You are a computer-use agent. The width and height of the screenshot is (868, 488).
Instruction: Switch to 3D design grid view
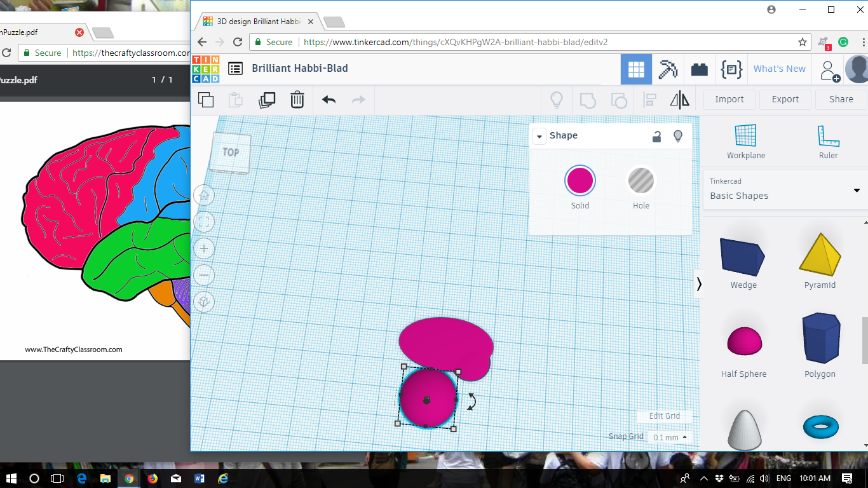coord(636,69)
